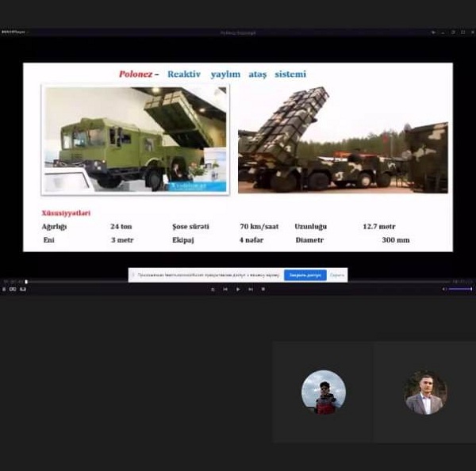Minimize the media player window
This screenshot has height=471, width=476.
[x=443, y=33]
